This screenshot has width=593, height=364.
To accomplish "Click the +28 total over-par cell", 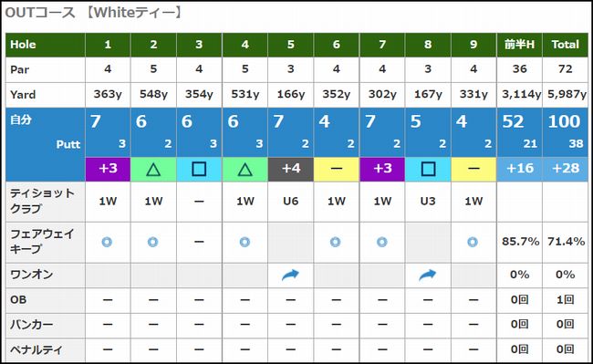I will (x=566, y=169).
